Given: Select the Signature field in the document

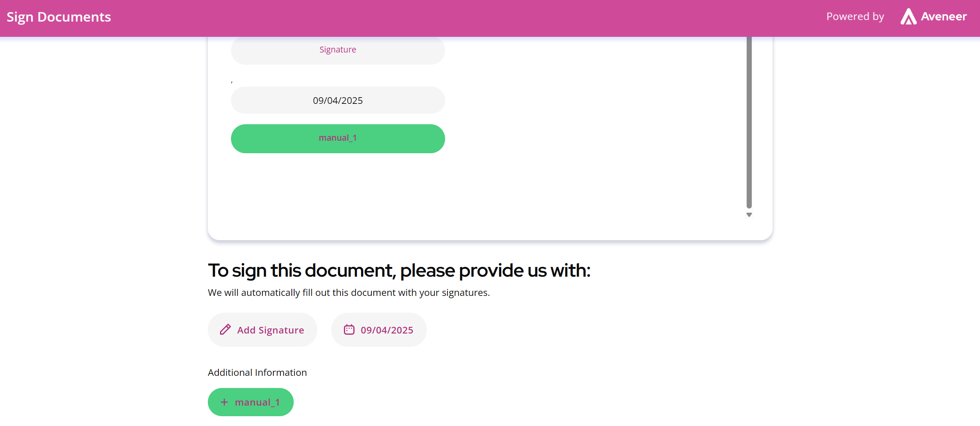Looking at the screenshot, I should [x=338, y=50].
